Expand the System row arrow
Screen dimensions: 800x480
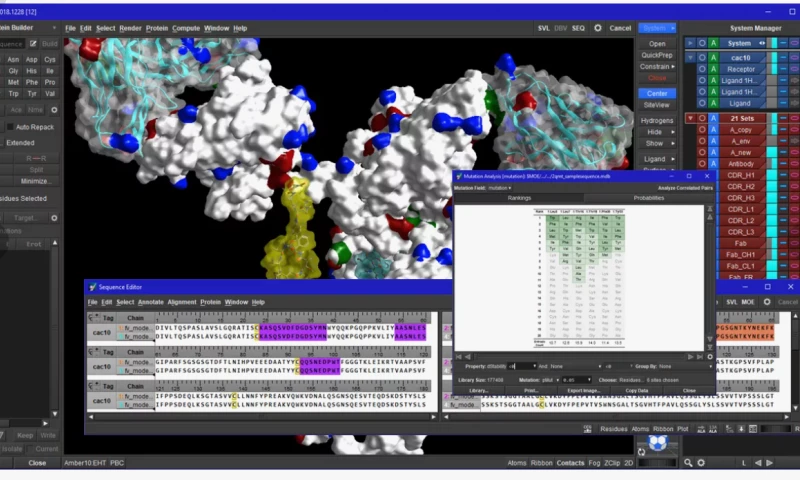(x=690, y=43)
